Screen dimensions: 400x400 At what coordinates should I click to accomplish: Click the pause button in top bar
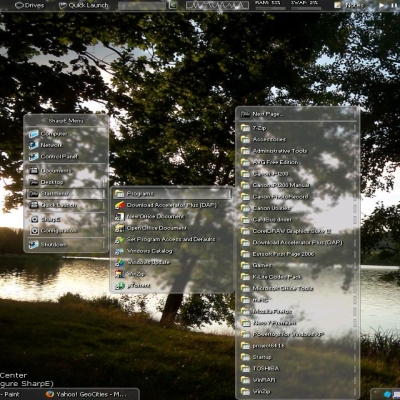pos(393,5)
